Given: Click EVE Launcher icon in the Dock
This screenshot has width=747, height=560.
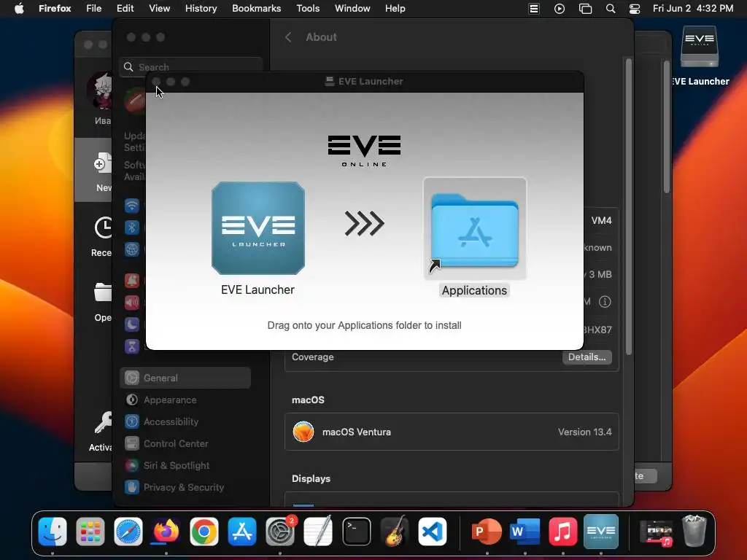Looking at the screenshot, I should coord(601,532).
